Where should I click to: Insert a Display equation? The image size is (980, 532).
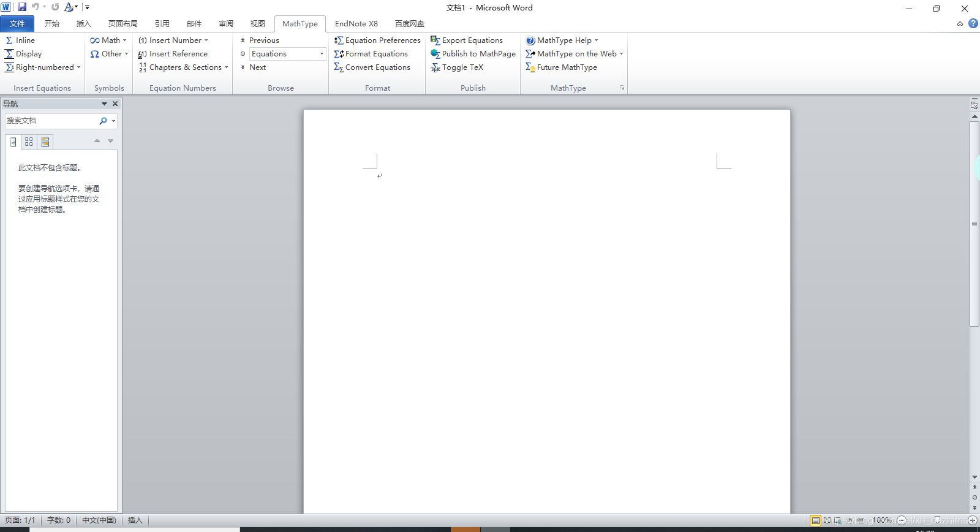click(23, 54)
